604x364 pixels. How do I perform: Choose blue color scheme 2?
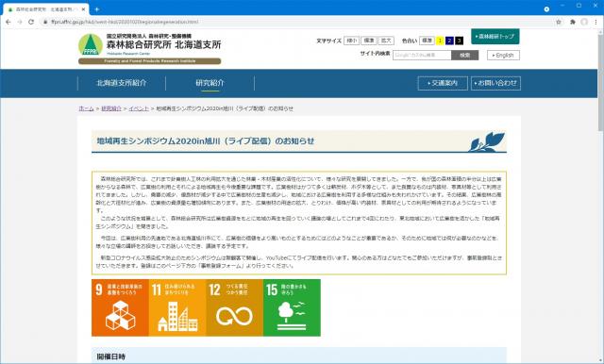[x=449, y=41]
